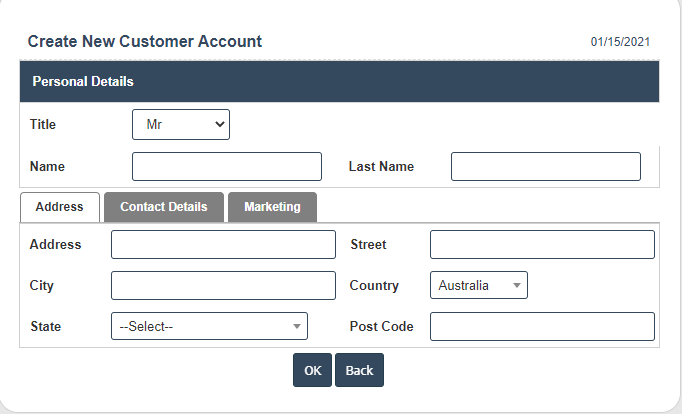Image resolution: width=682 pixels, height=414 pixels.
Task: Open the Marketing tab
Action: click(x=272, y=207)
